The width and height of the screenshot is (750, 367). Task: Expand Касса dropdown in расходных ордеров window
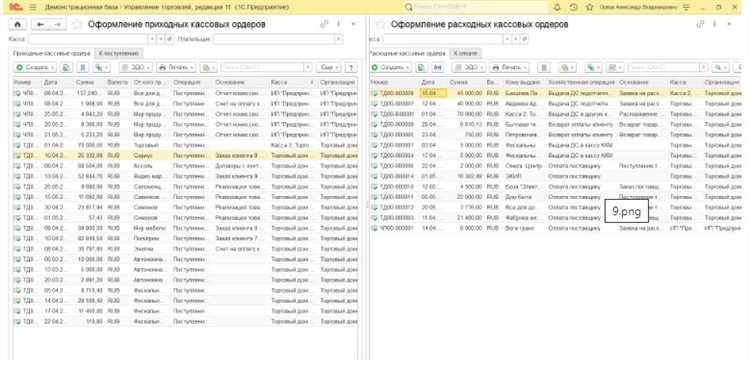tap(508, 39)
